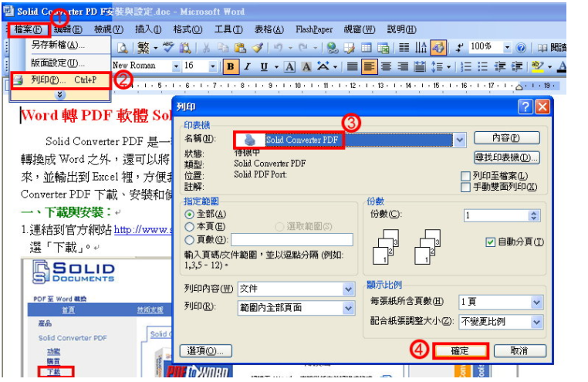Check 手動雙面列印 option
This screenshot has height=382, width=588.
(465, 187)
